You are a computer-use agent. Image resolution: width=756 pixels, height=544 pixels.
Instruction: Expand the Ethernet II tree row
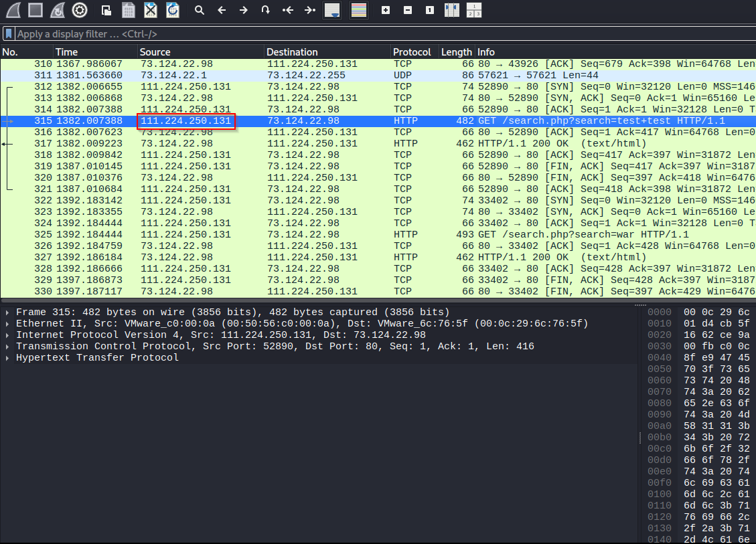(x=7, y=324)
